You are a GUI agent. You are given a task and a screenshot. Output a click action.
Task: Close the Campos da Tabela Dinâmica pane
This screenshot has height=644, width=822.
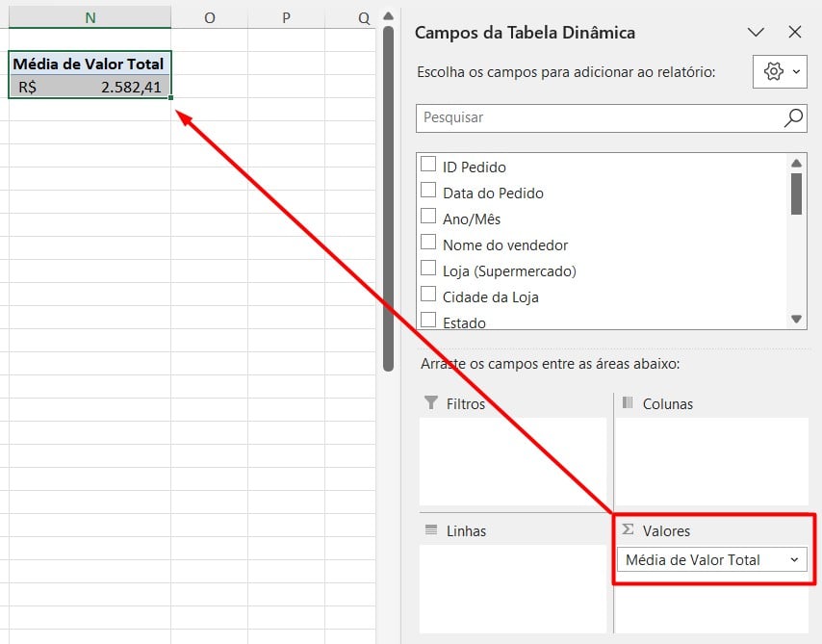(795, 32)
